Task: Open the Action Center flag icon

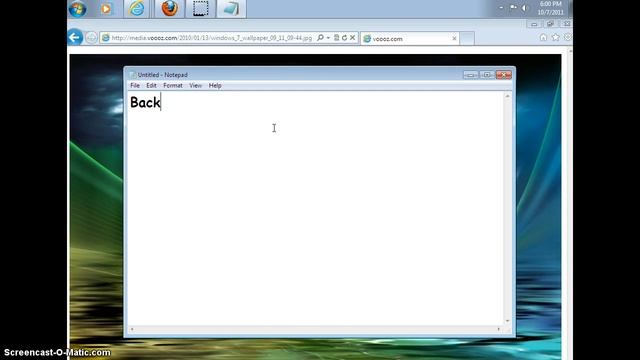Action: (x=513, y=8)
